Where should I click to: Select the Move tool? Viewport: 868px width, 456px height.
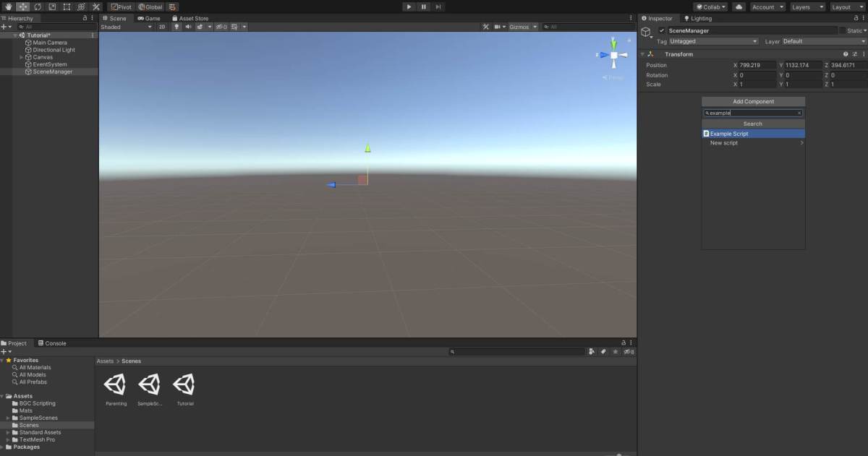[22, 7]
